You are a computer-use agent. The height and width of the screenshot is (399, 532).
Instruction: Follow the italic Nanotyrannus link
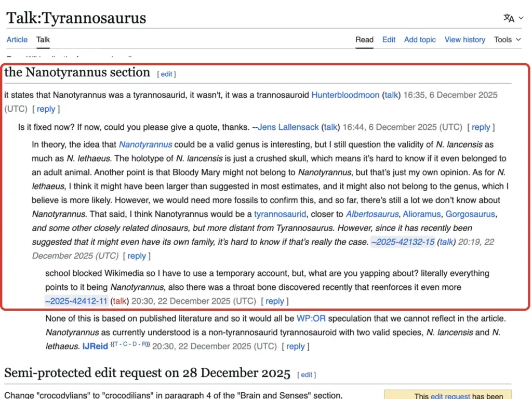(145, 144)
